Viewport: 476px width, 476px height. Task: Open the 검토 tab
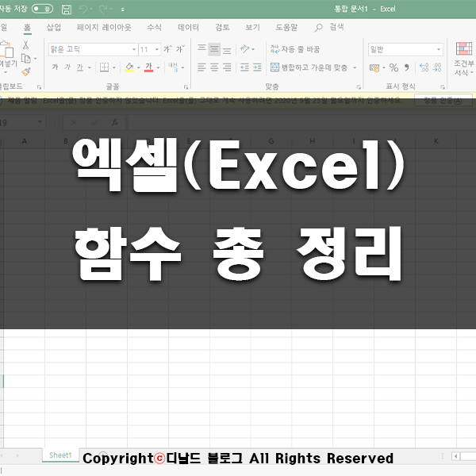tap(222, 27)
